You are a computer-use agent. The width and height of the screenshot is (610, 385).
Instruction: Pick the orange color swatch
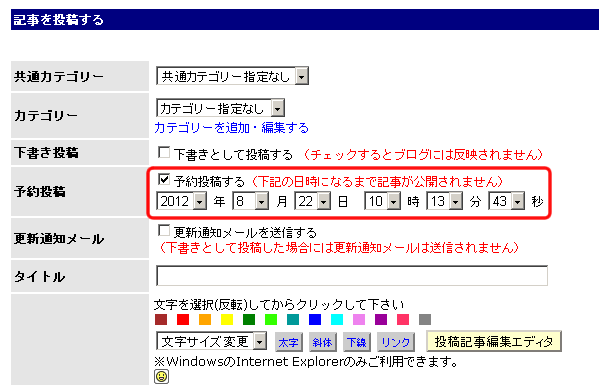[205, 320]
